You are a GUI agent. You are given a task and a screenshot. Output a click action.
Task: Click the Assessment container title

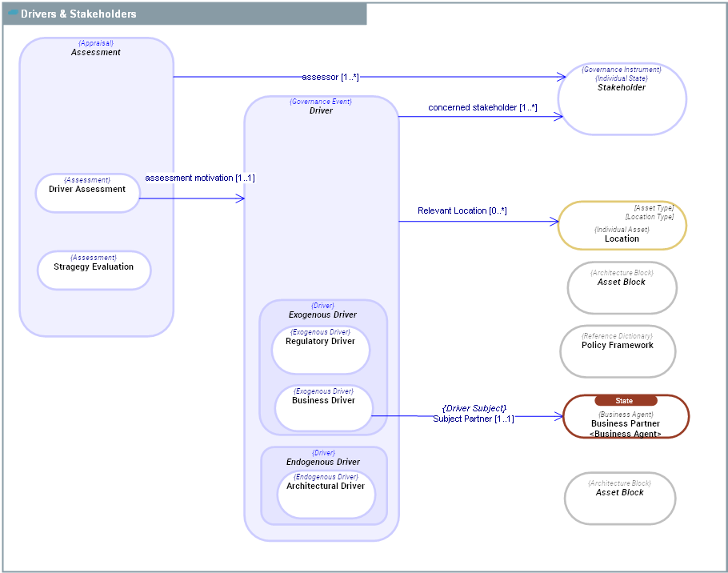pos(96,52)
